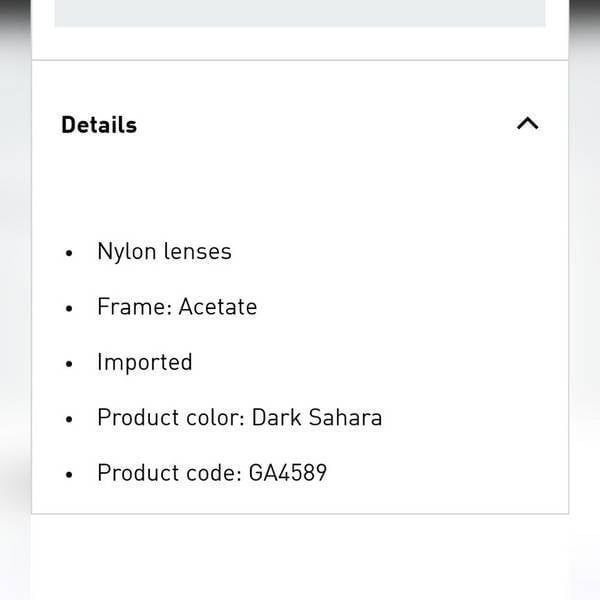Select the Nylon lenses list item
This screenshot has width=600, height=600.
(165, 252)
